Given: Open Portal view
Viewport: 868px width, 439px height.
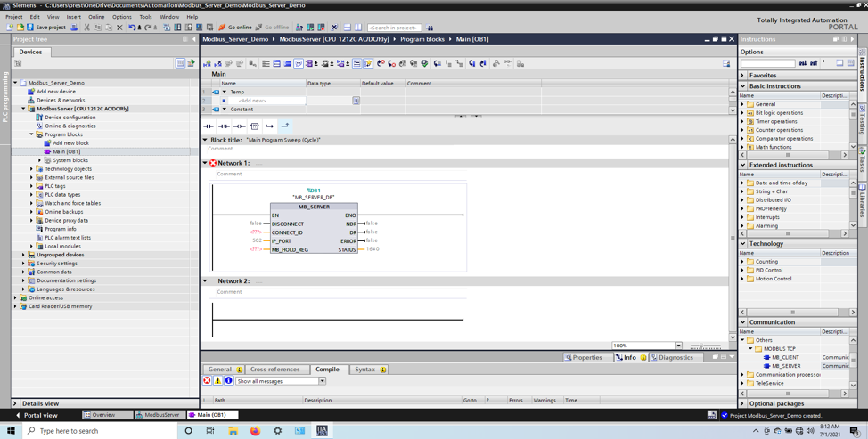Looking at the screenshot, I should point(37,415).
